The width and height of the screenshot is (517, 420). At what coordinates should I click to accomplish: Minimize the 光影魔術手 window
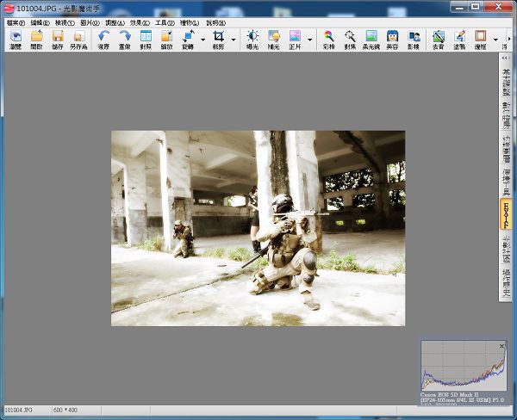(x=459, y=6)
